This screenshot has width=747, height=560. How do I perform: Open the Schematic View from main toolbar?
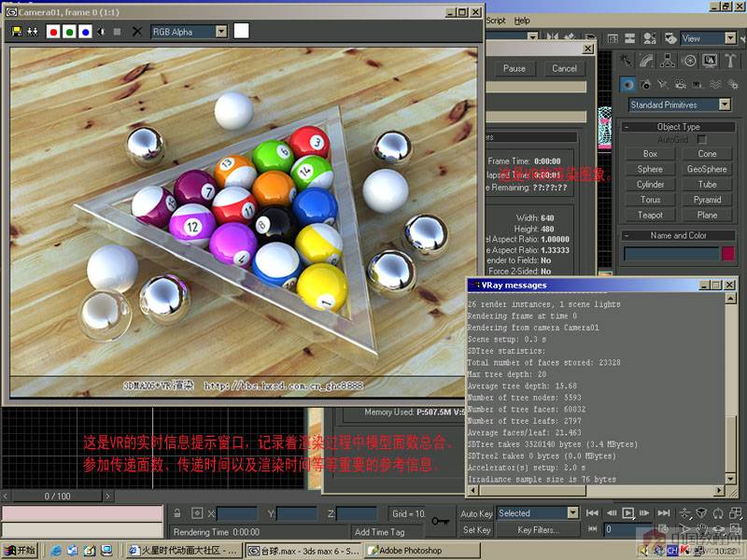(x=629, y=38)
